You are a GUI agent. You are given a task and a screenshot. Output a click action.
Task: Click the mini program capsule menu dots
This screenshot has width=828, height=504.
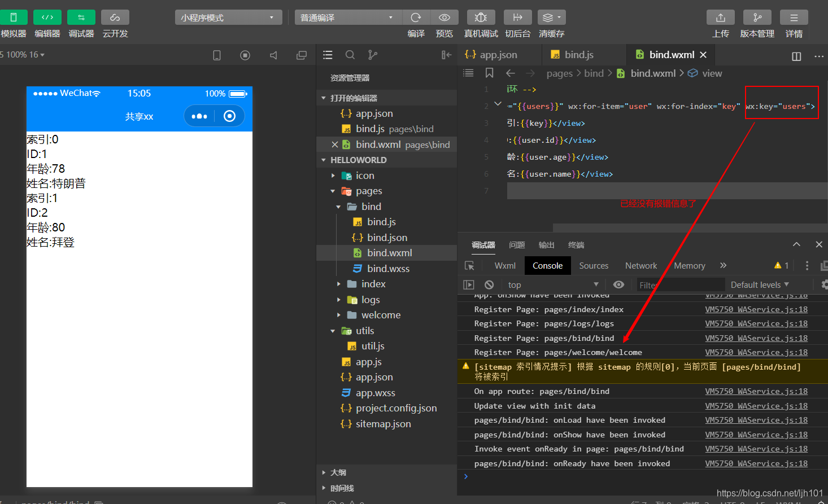[199, 116]
